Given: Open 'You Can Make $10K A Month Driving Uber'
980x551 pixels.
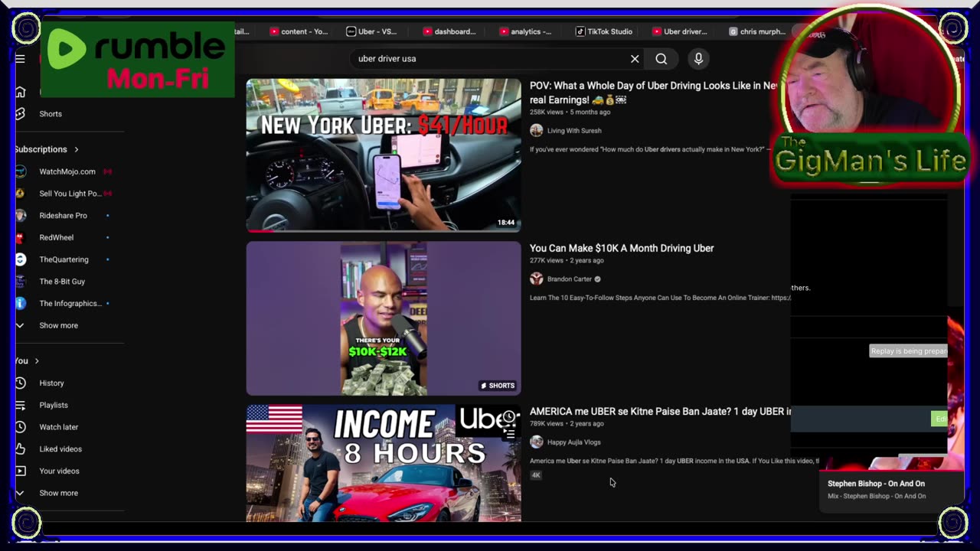Looking at the screenshot, I should [622, 248].
